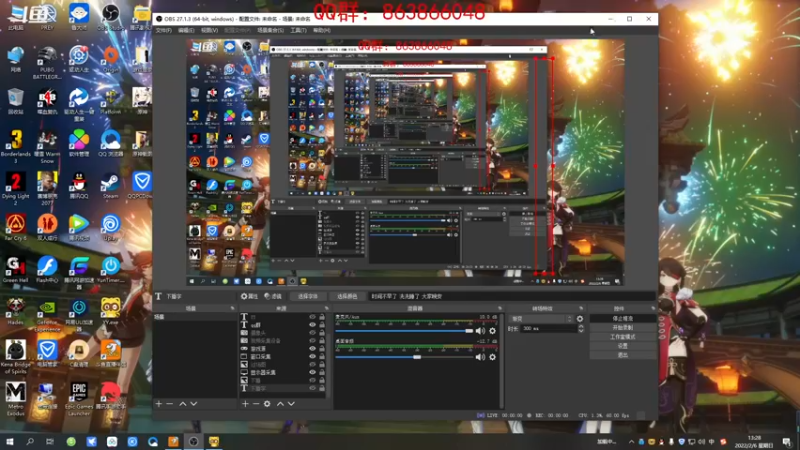Lock the 显示器采集 source
Screen dimensions: 800x450
coord(322,372)
